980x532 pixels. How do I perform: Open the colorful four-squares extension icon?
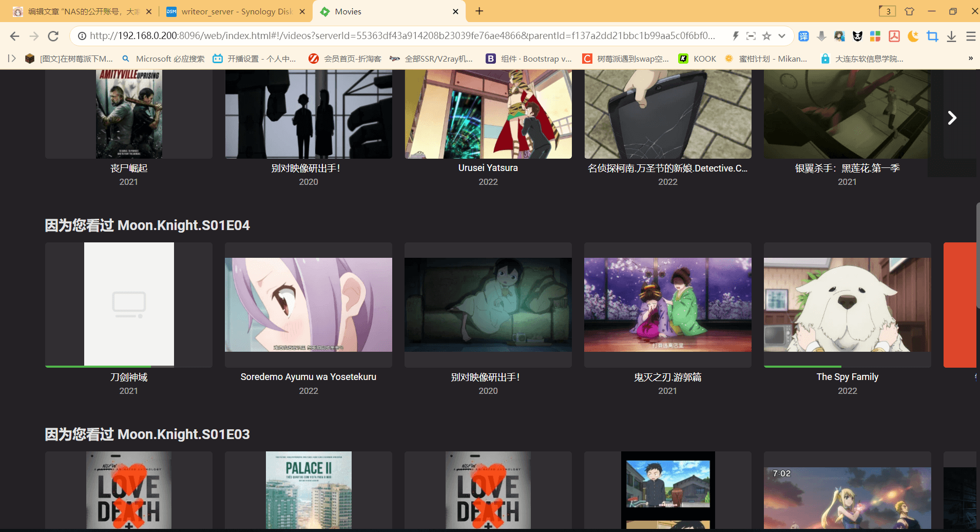point(875,36)
